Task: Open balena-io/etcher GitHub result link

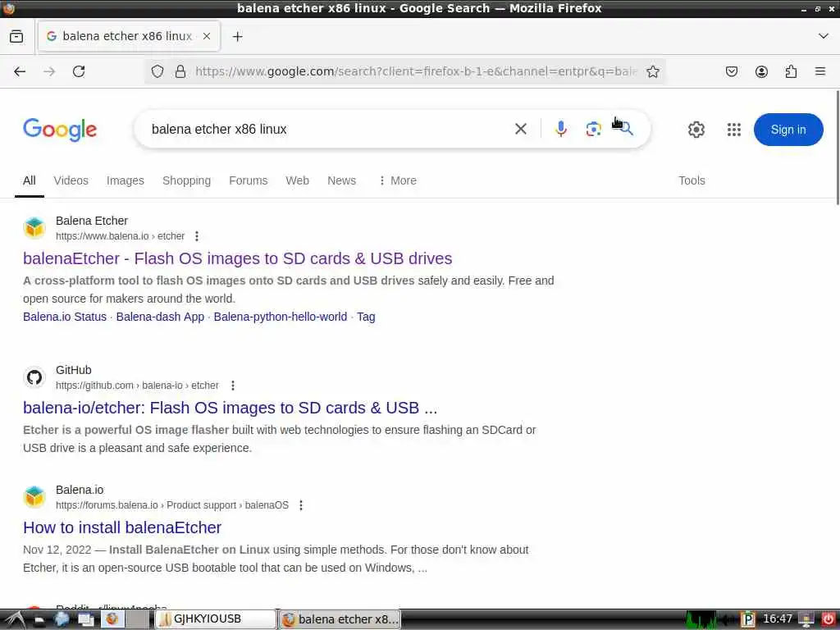Action: (x=231, y=408)
